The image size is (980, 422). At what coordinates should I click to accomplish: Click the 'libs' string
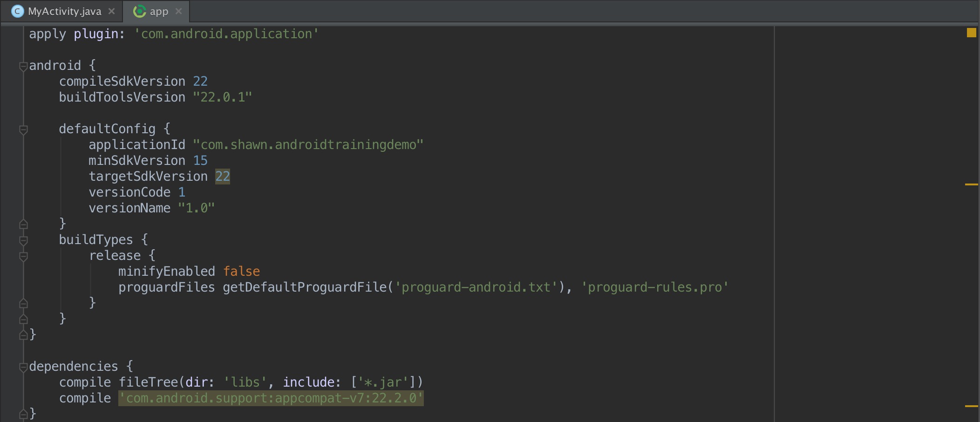pyautogui.click(x=245, y=382)
